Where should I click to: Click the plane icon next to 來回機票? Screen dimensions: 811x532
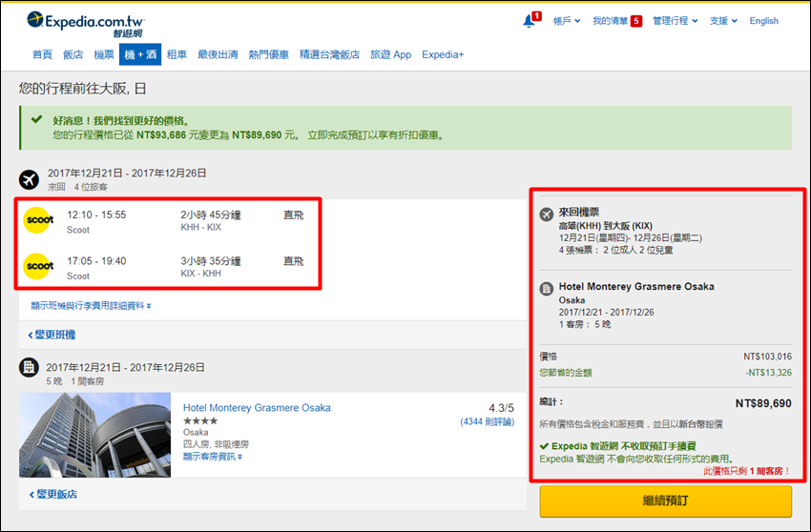(x=546, y=214)
